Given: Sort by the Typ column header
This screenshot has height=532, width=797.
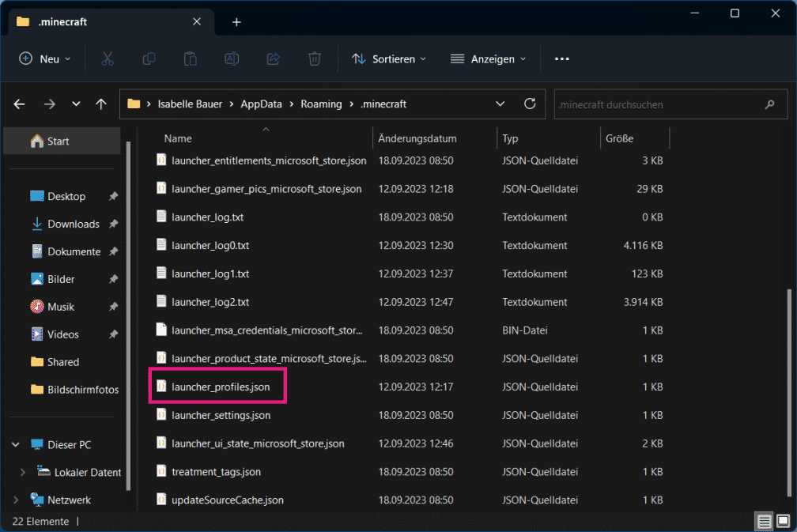Looking at the screenshot, I should 510,138.
